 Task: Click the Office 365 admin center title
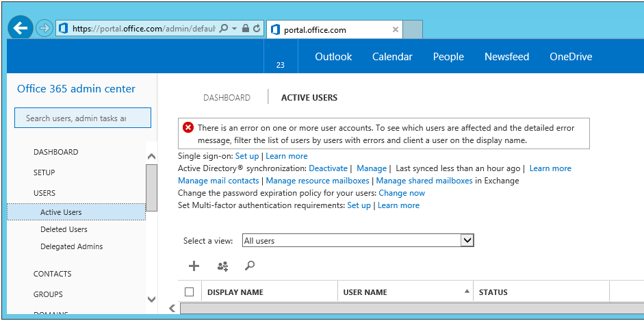(76, 89)
